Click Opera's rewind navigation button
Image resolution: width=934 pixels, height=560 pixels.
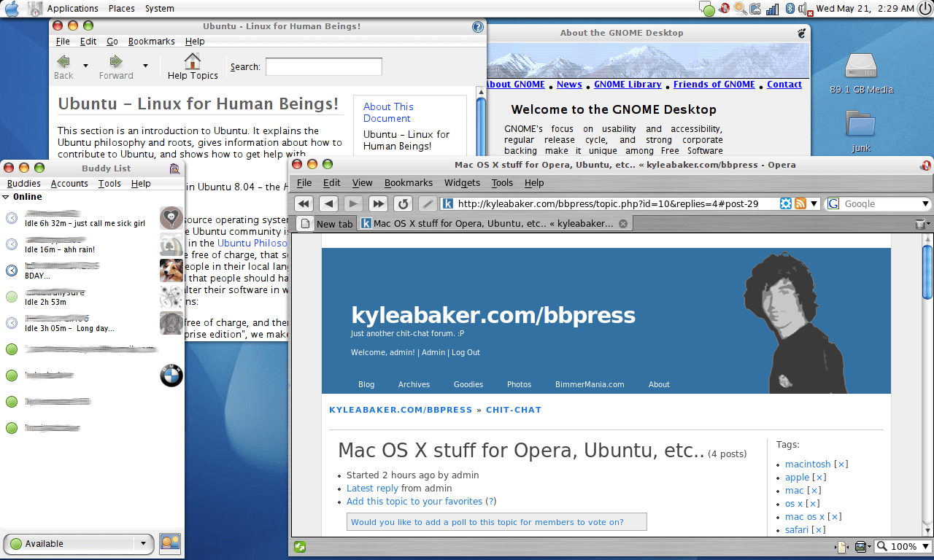point(304,203)
